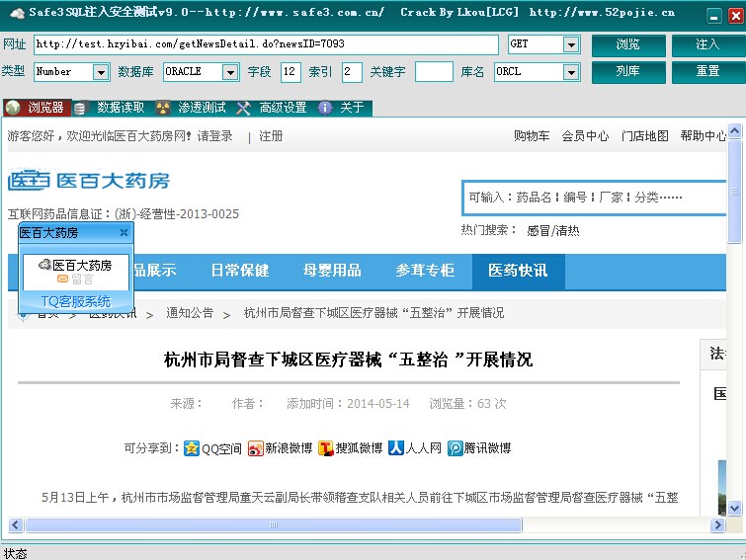The image size is (746, 560).
Task: Close the 医百大药房 chat popup
Action: coord(124,232)
